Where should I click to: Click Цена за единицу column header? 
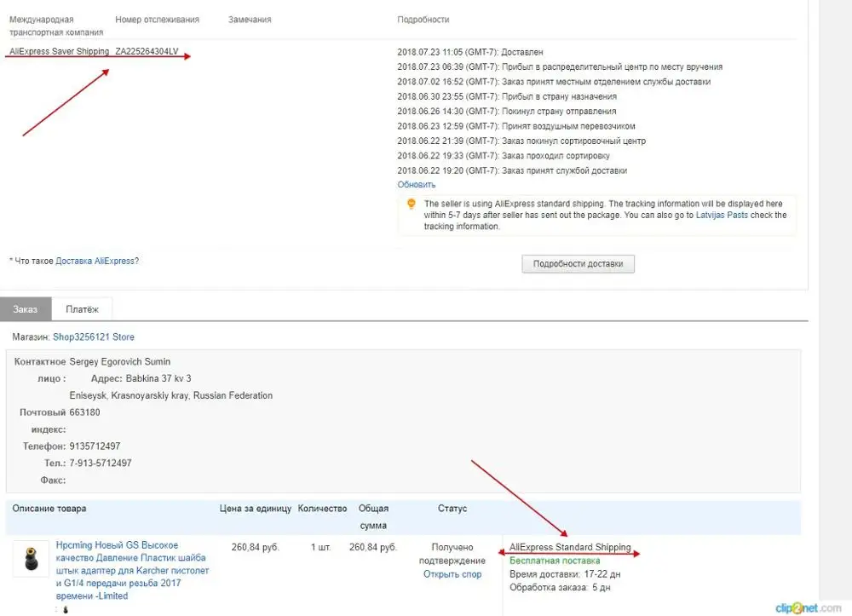[x=256, y=509]
